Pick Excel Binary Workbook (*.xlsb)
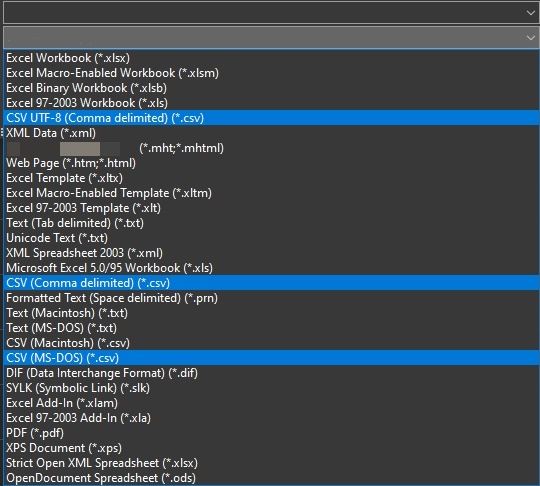Viewport: 540px width, 486px height. [271, 88]
